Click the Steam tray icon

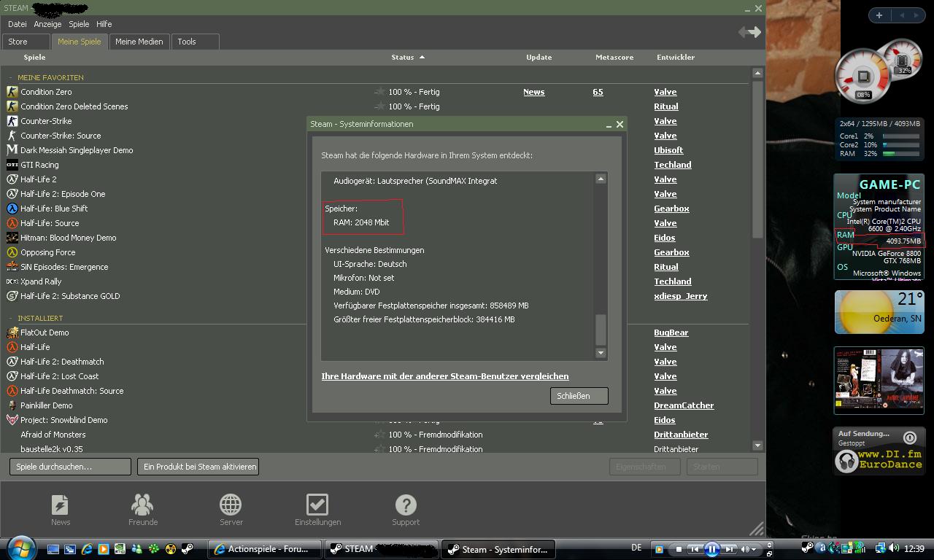[x=808, y=548]
